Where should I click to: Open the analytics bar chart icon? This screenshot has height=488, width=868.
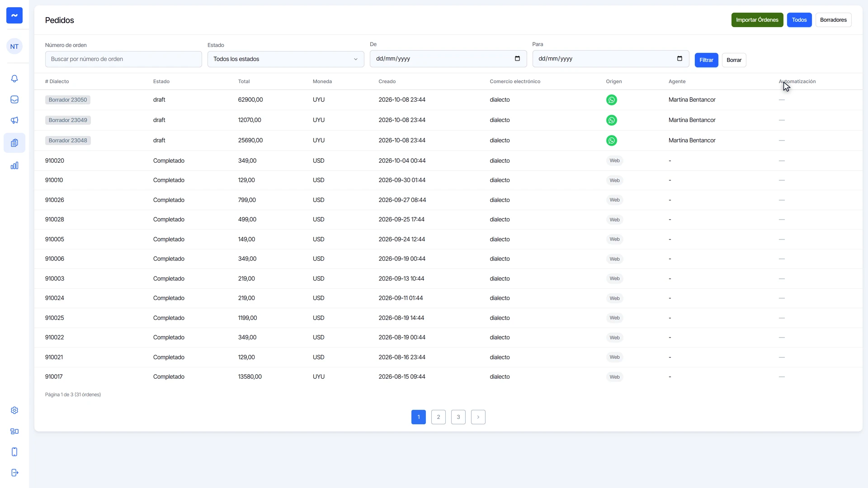pos(14,165)
